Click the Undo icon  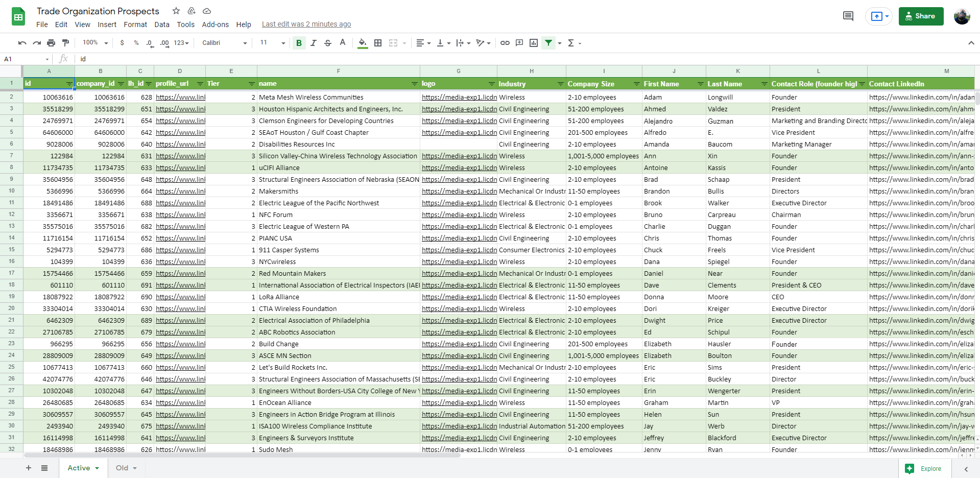pyautogui.click(x=22, y=43)
